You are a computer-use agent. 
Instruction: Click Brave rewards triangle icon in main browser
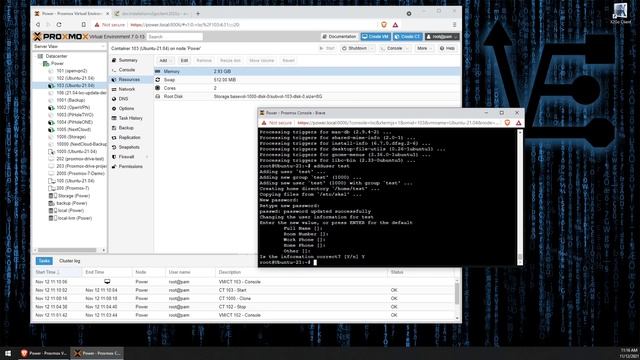click(395, 25)
